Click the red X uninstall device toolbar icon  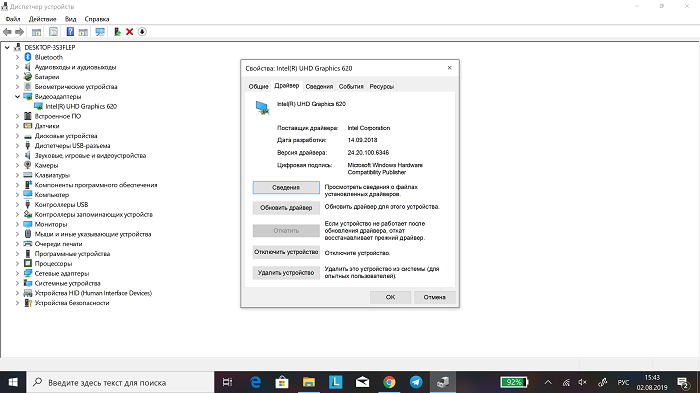(x=129, y=32)
